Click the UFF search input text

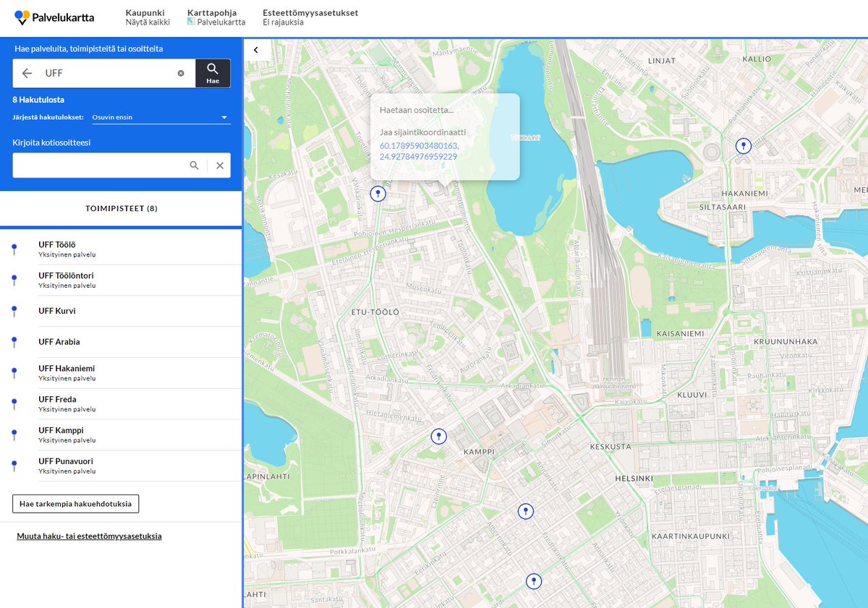tap(55, 73)
